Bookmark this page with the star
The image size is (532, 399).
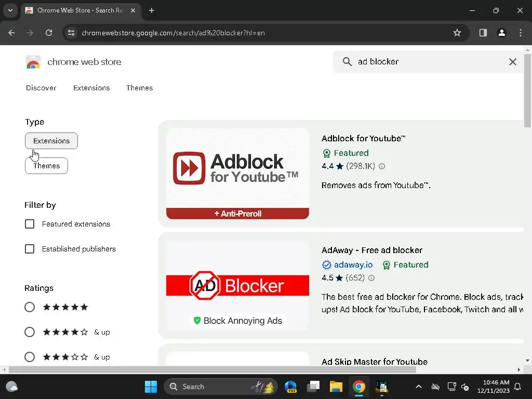[x=457, y=33]
